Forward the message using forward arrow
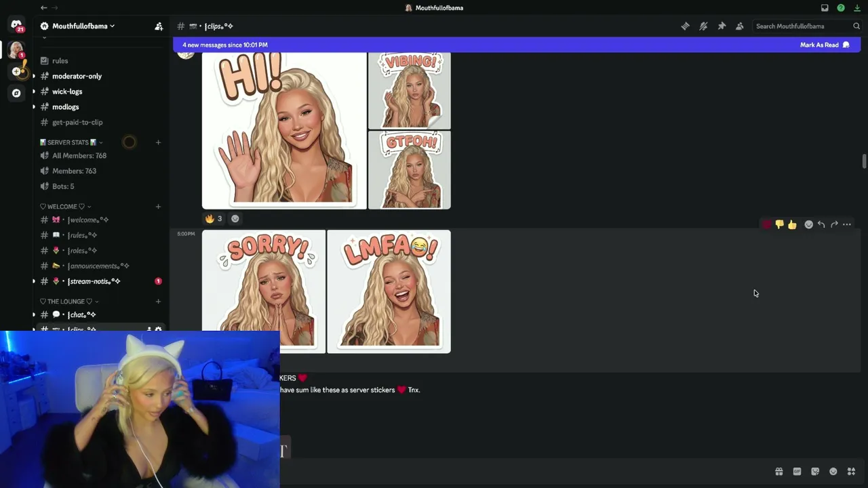Screen dimensions: 868x488 coord(834,224)
